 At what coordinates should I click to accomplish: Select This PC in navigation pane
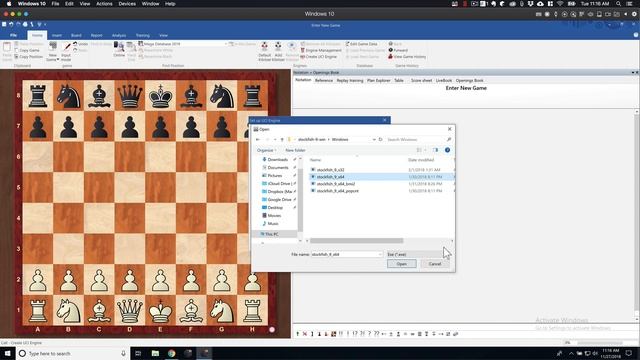[271, 234]
